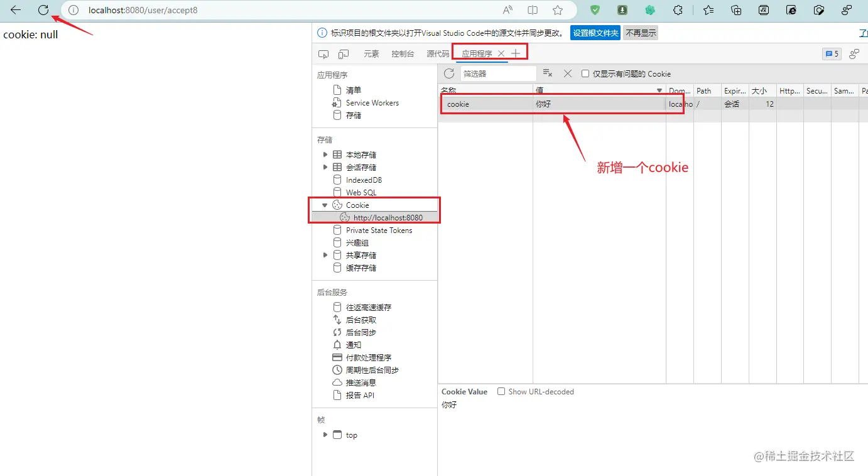Screen dimensions: 868x476
Task: Open the Extensions puzzle-piece menu
Action: coord(678,10)
